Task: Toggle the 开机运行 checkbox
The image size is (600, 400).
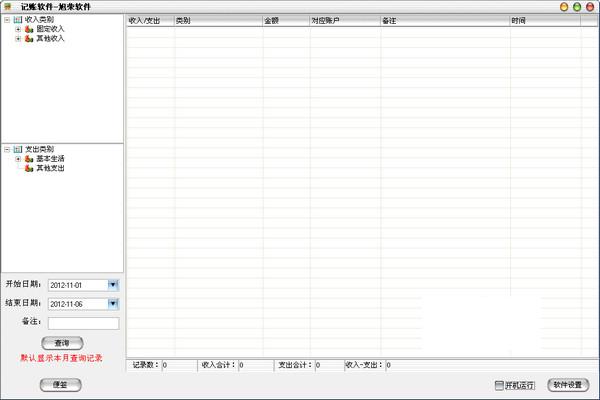Action: 499,385
